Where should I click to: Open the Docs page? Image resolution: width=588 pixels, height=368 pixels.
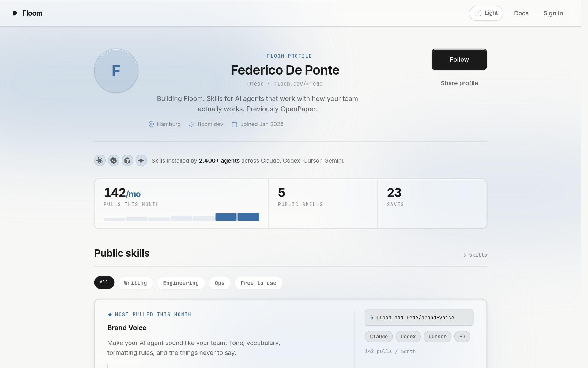(521, 13)
